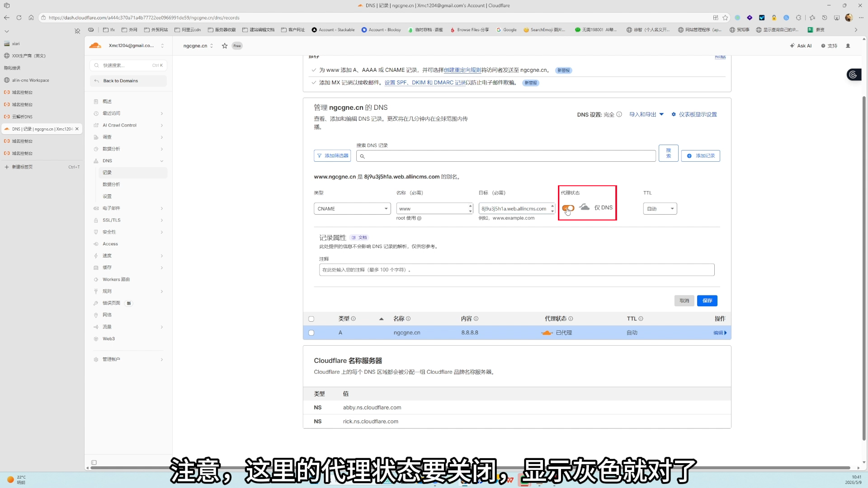Save the DNS record with 保存
The height and width of the screenshot is (488, 868).
(707, 300)
